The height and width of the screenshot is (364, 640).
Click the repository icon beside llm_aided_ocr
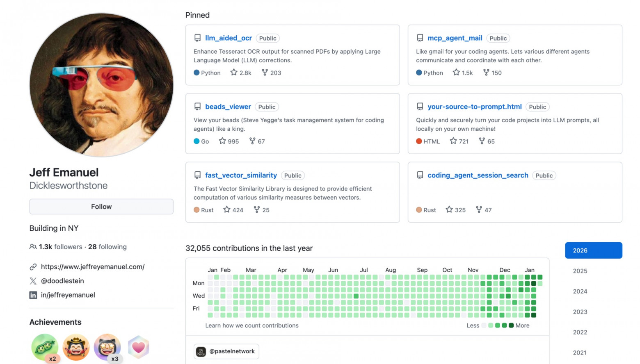tap(197, 38)
